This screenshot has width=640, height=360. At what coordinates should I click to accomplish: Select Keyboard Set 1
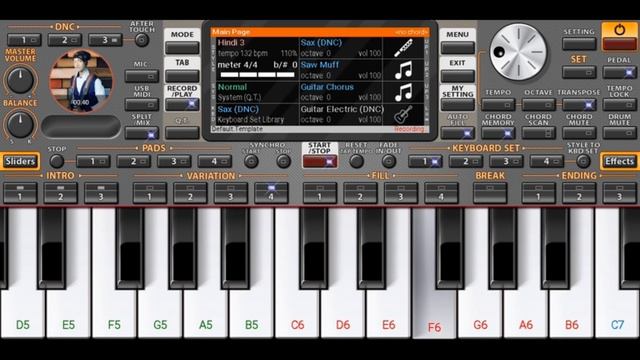[x=425, y=162]
